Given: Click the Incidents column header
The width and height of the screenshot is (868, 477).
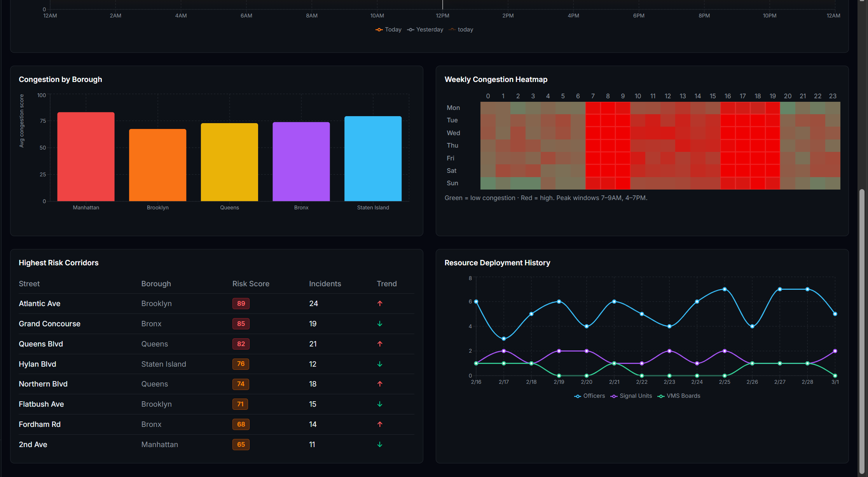Looking at the screenshot, I should point(325,284).
